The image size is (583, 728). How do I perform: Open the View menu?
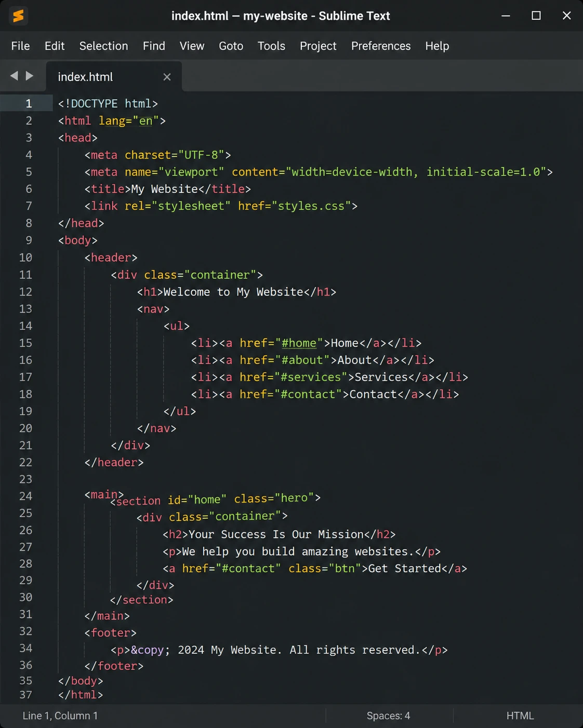192,46
